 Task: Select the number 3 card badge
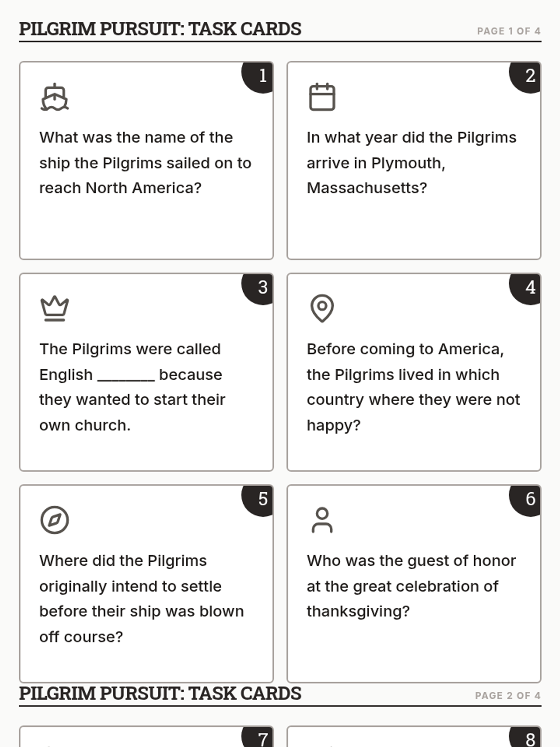(258, 289)
